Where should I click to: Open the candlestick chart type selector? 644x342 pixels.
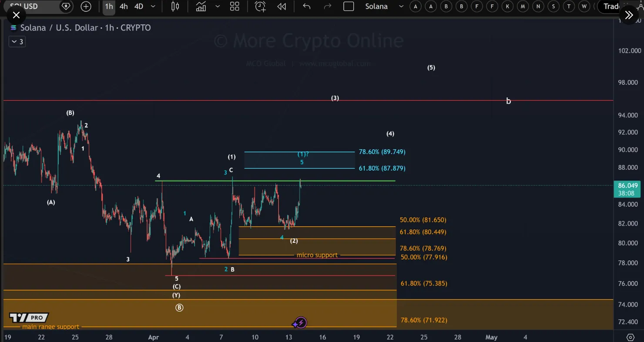(x=175, y=7)
